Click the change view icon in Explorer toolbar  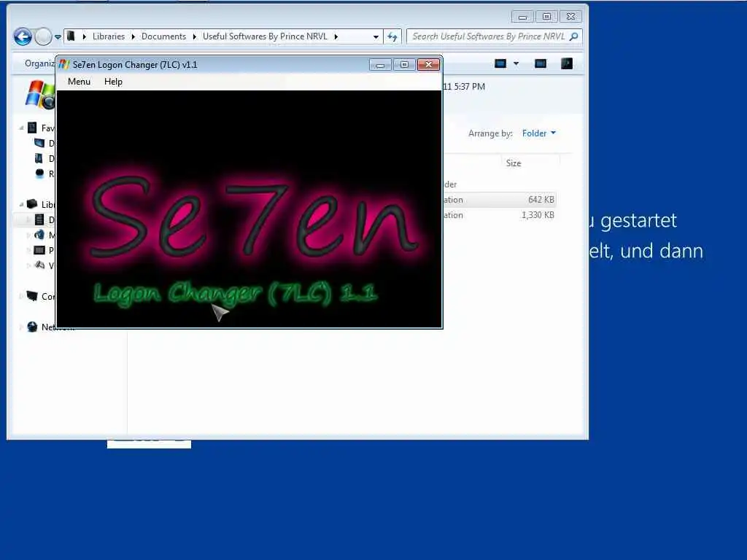(x=500, y=63)
